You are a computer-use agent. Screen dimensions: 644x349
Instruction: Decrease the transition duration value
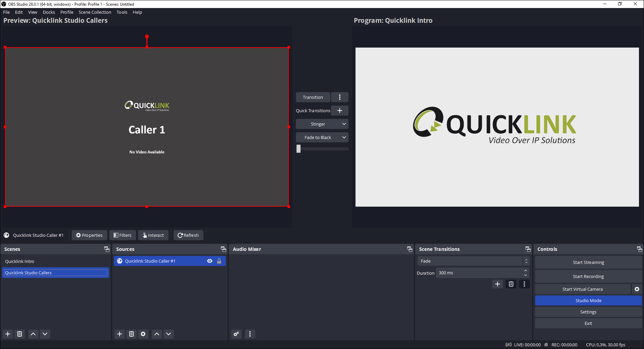coord(525,275)
